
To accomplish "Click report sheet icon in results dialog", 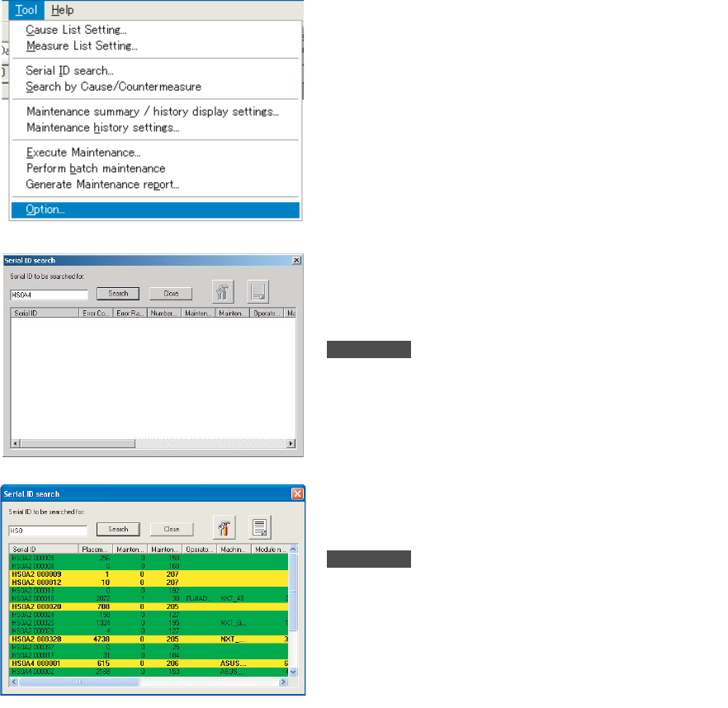I will (x=260, y=527).
